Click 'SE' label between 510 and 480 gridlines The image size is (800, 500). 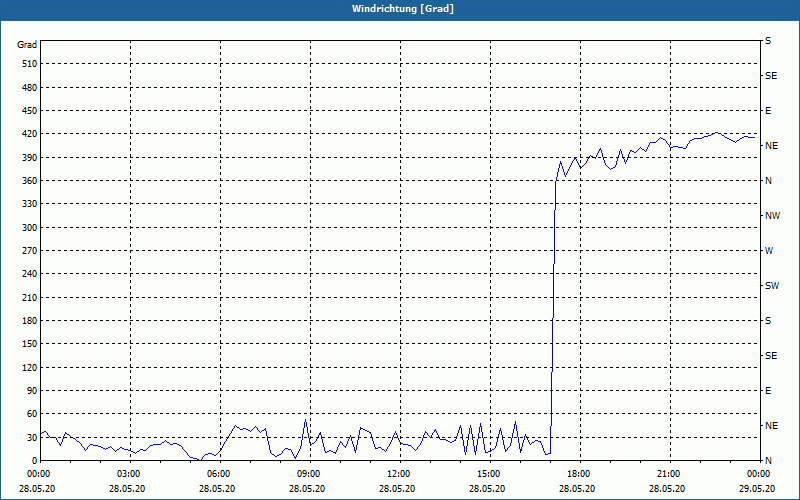tap(771, 76)
